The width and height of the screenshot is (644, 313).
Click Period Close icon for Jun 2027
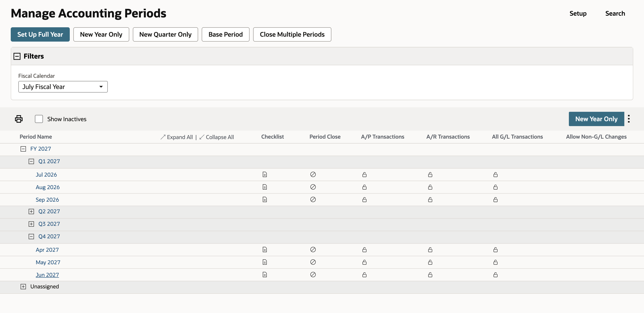(313, 275)
